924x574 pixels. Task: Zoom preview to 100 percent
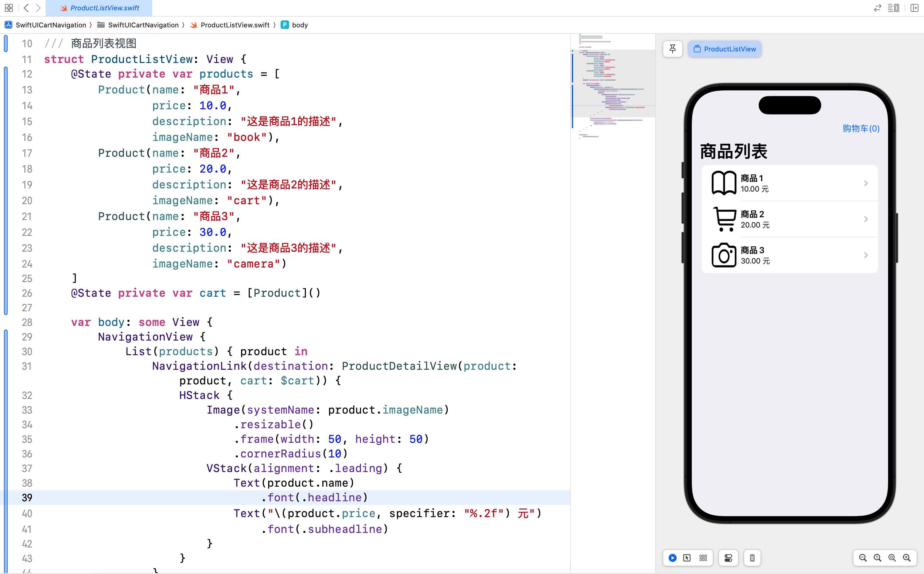[878, 558]
